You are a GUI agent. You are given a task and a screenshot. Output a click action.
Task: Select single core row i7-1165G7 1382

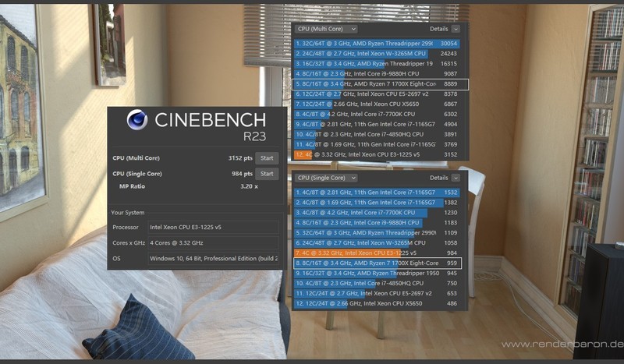(377, 203)
